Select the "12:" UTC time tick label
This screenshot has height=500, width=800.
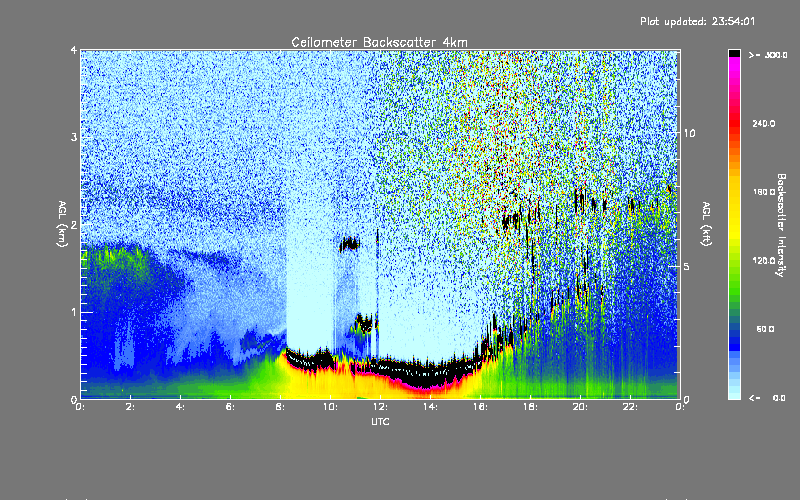[x=381, y=407]
